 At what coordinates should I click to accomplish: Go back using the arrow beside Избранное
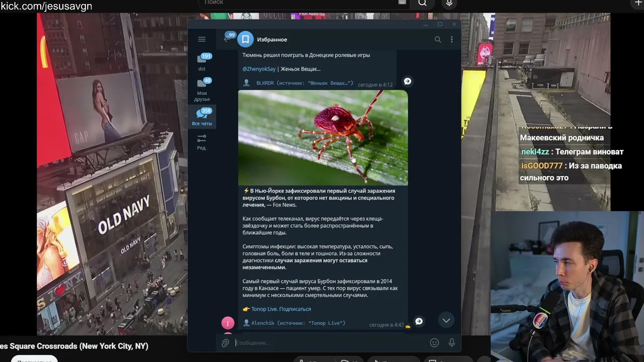coord(227,39)
